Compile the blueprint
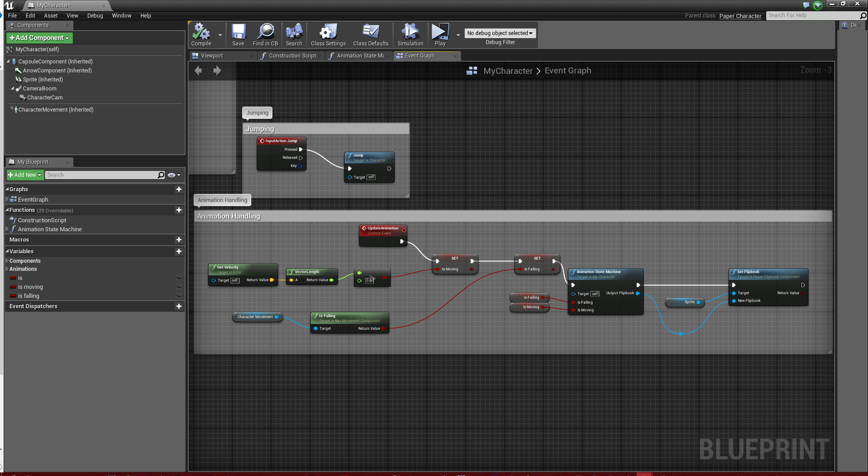The height and width of the screenshot is (476, 868). point(201,35)
